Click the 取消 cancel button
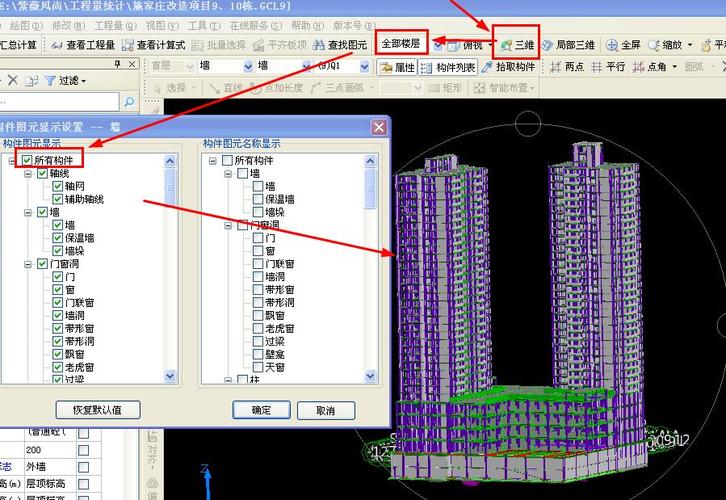The height and width of the screenshot is (500, 726). pos(326,410)
